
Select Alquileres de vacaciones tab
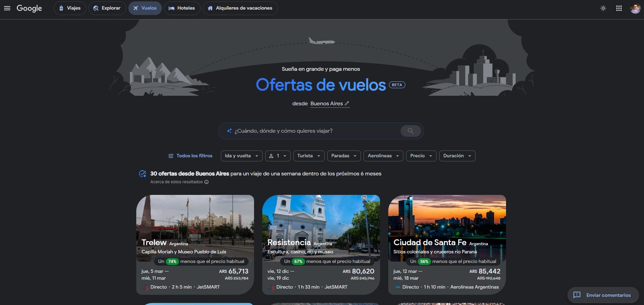[240, 8]
